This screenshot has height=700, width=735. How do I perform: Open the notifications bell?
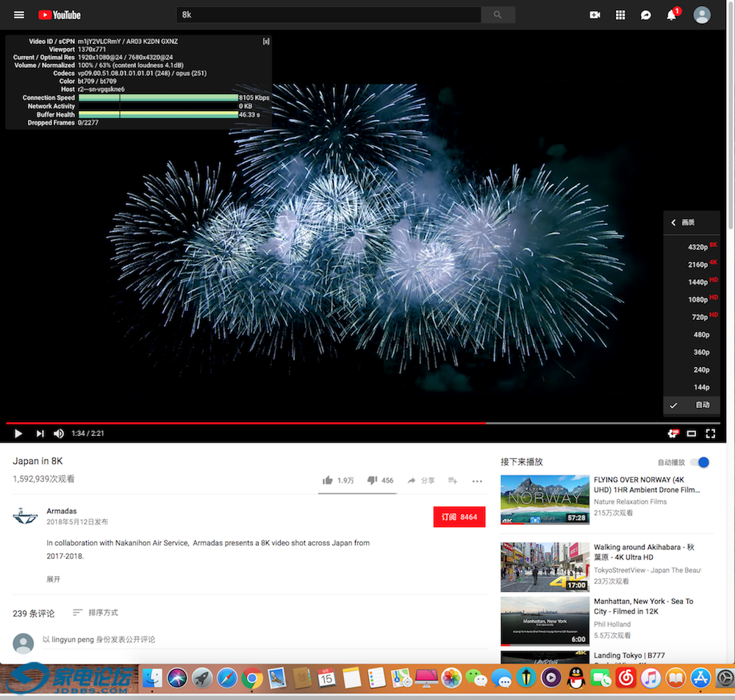click(x=671, y=15)
